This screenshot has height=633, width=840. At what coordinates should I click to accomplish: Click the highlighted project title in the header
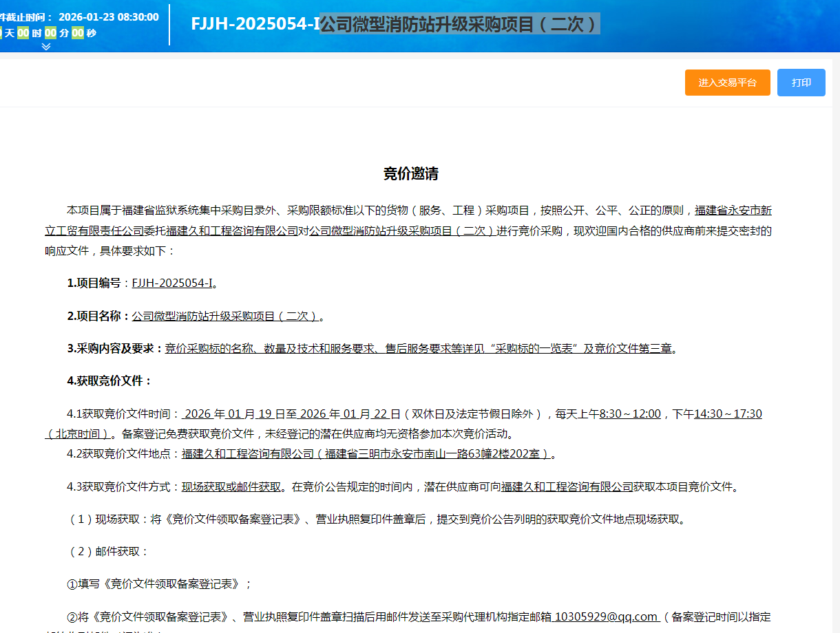[x=460, y=24]
